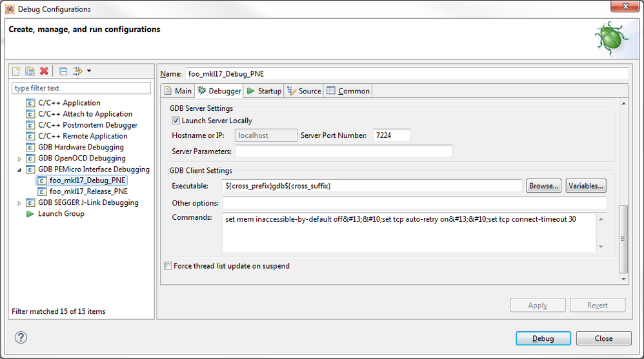
Task: Click the Debugger panel scroll down arrow
Action: tap(623, 279)
